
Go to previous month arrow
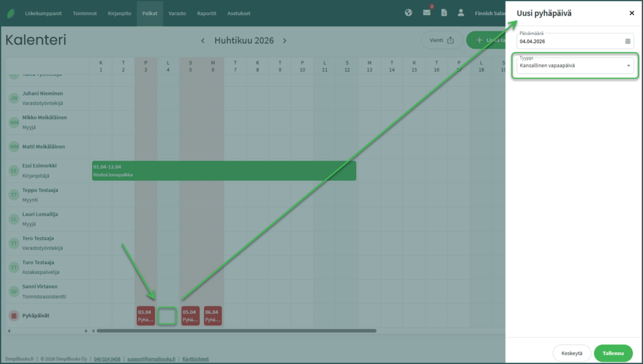[203, 41]
